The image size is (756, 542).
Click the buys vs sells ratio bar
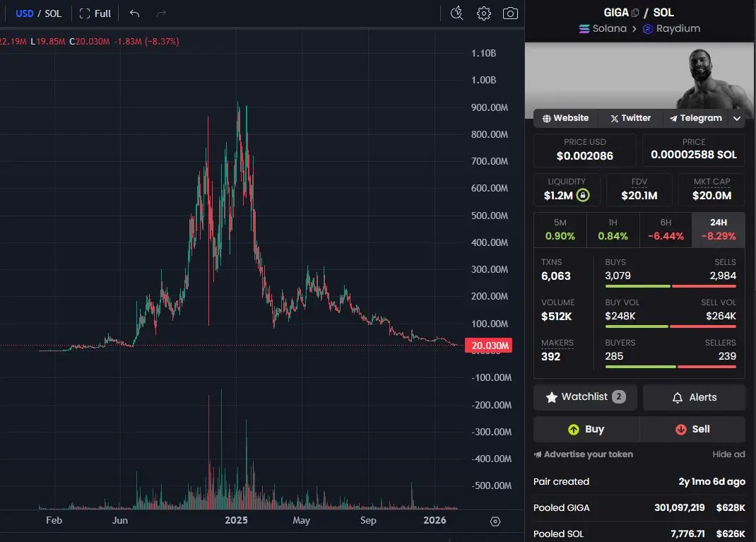pos(671,286)
